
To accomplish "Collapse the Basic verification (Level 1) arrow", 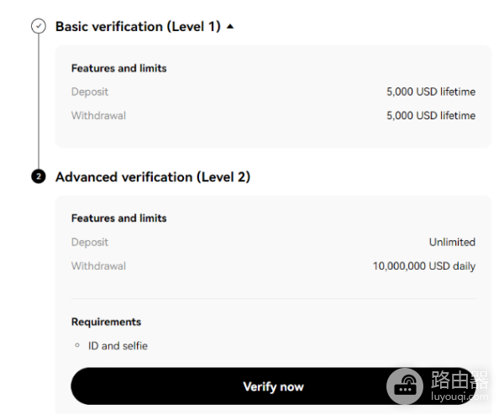I will [x=230, y=27].
